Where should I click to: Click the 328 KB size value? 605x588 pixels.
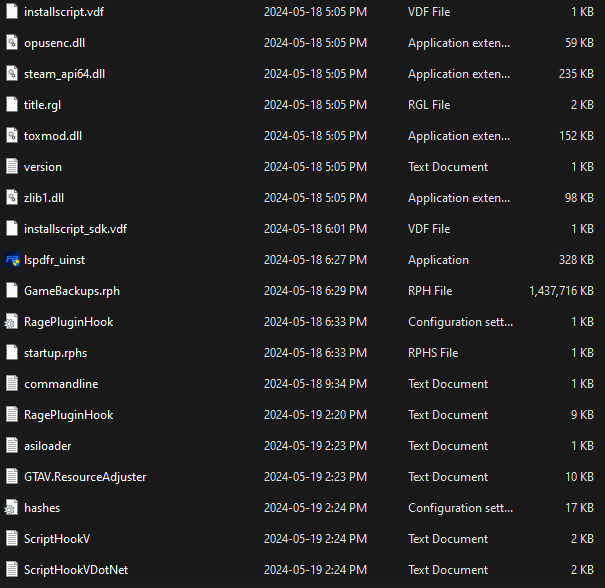tap(576, 260)
